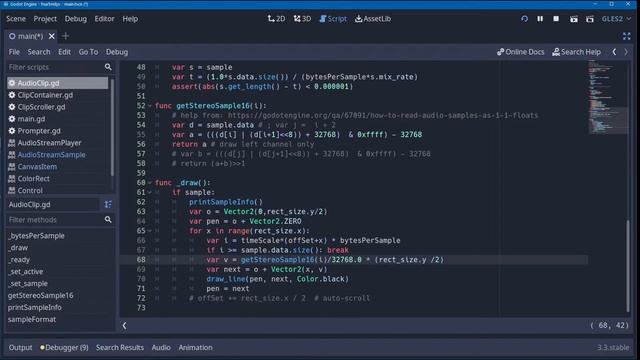Collapse the for-loop fold arrow on line 65
This screenshot has height=360, width=640.
pyautogui.click(x=150, y=231)
